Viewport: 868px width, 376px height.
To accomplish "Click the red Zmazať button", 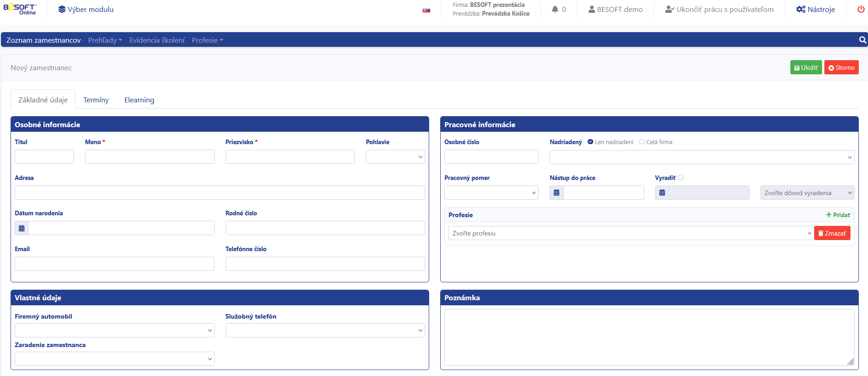I will [832, 233].
